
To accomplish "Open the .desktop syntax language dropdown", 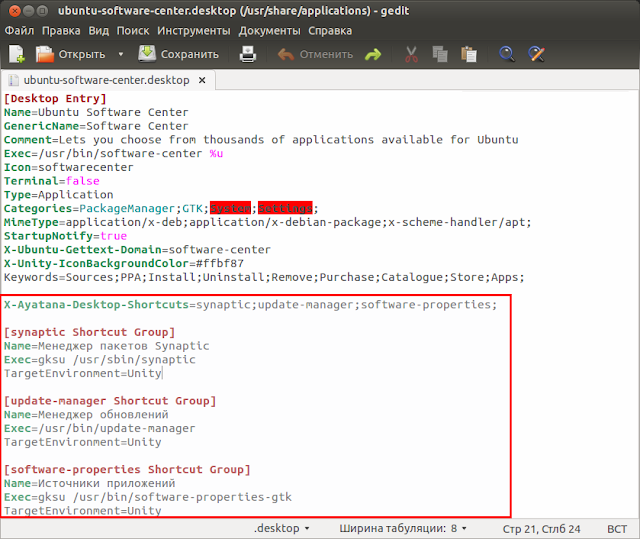I will pyautogui.click(x=282, y=528).
